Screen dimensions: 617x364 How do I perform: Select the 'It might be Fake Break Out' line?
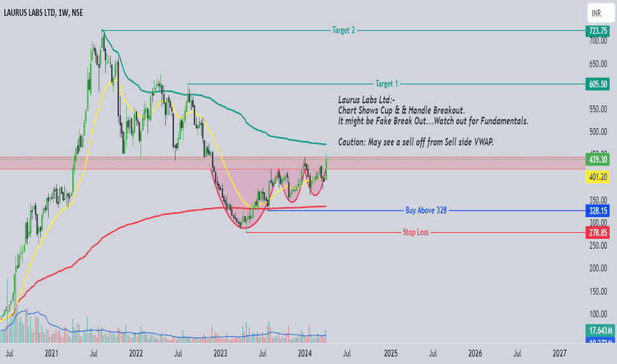coord(433,121)
